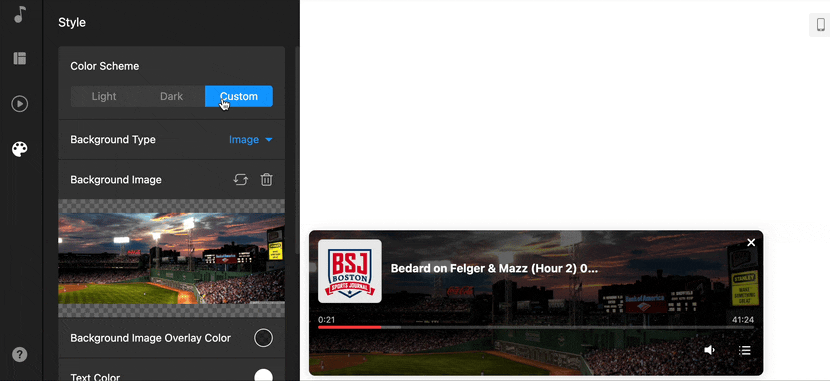Click the Style panel heading
The width and height of the screenshot is (830, 381).
point(72,23)
